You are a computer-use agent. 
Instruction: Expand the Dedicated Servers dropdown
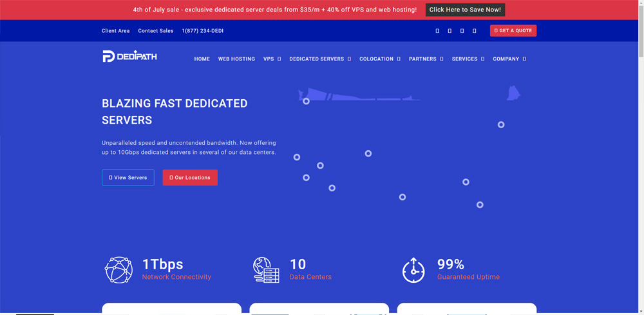320,59
